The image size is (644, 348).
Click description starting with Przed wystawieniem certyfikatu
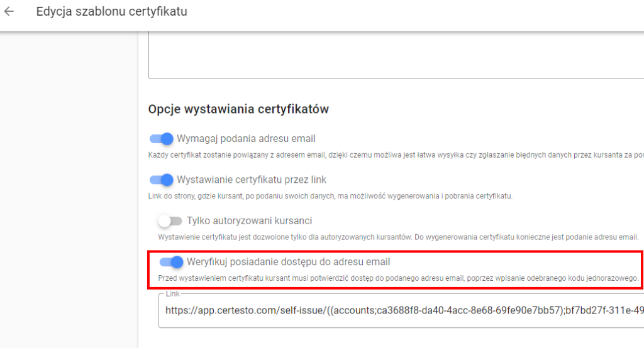tap(398, 278)
